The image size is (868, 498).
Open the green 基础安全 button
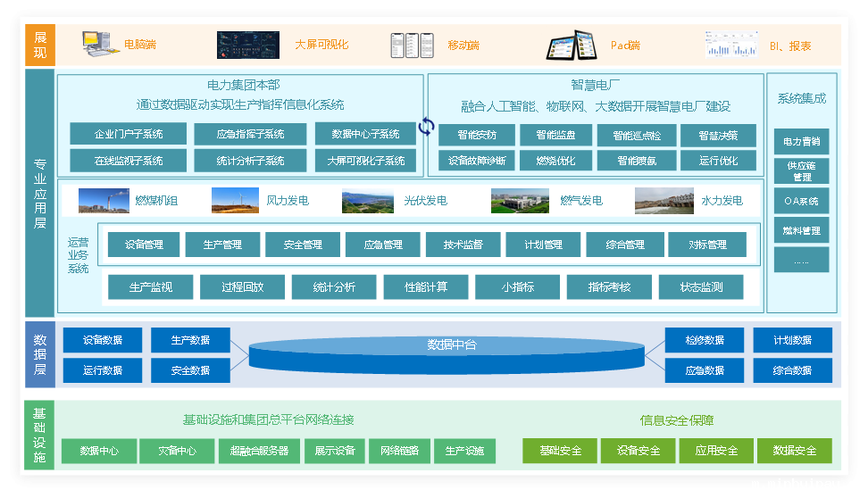(x=560, y=451)
